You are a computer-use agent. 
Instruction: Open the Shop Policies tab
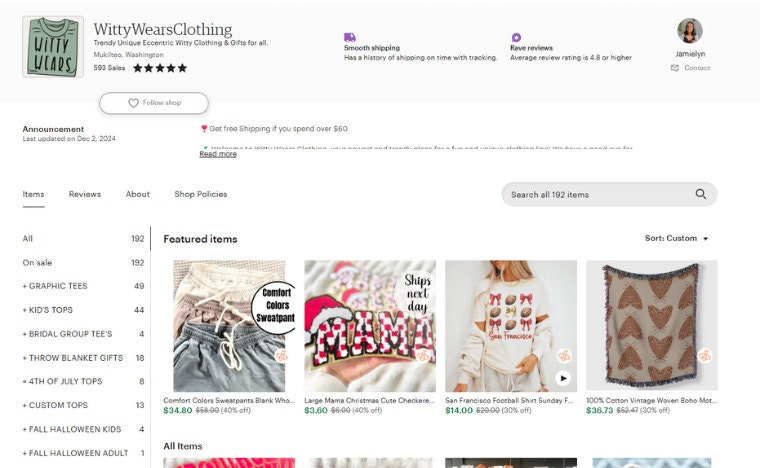[201, 194]
